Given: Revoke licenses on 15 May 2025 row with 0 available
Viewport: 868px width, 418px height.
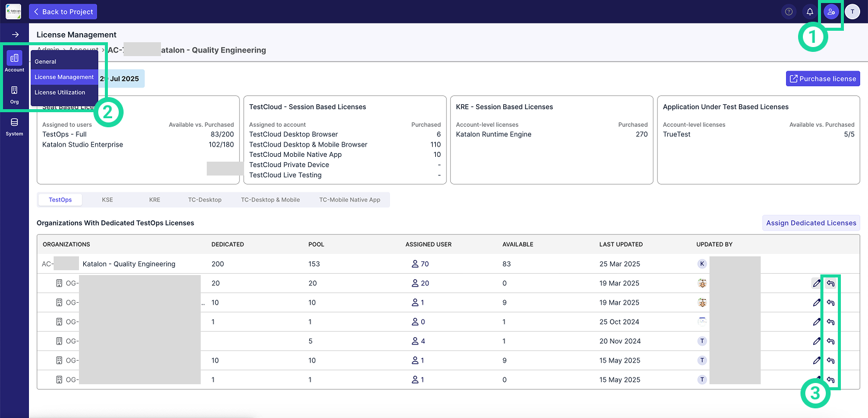Looking at the screenshot, I should click(x=831, y=379).
